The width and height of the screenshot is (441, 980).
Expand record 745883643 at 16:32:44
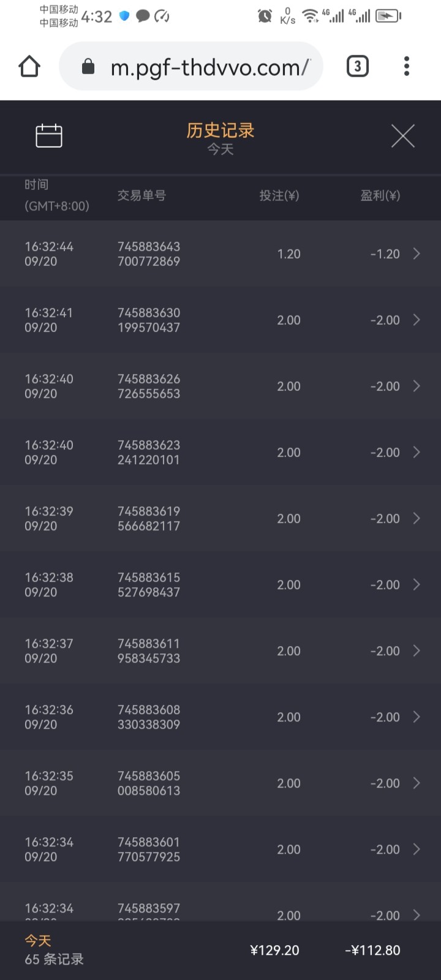click(x=417, y=254)
